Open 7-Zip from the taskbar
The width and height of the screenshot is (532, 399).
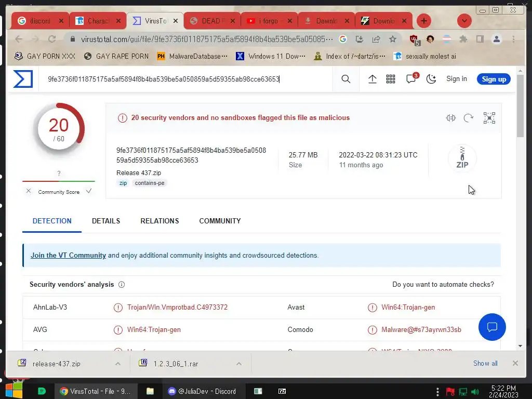coord(282,391)
